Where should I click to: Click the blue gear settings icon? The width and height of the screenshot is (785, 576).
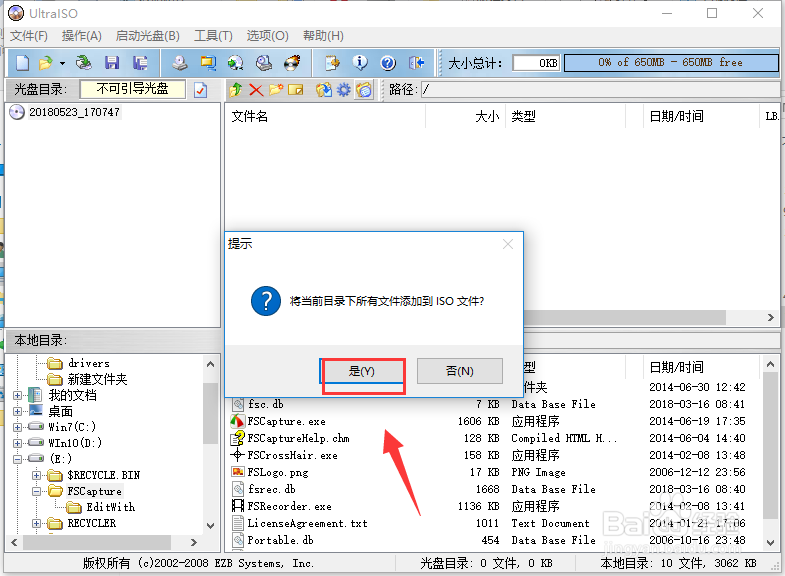coord(344,90)
